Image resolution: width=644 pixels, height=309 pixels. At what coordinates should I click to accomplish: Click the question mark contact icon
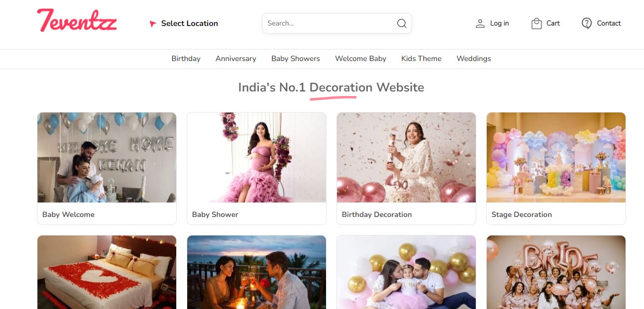point(587,23)
